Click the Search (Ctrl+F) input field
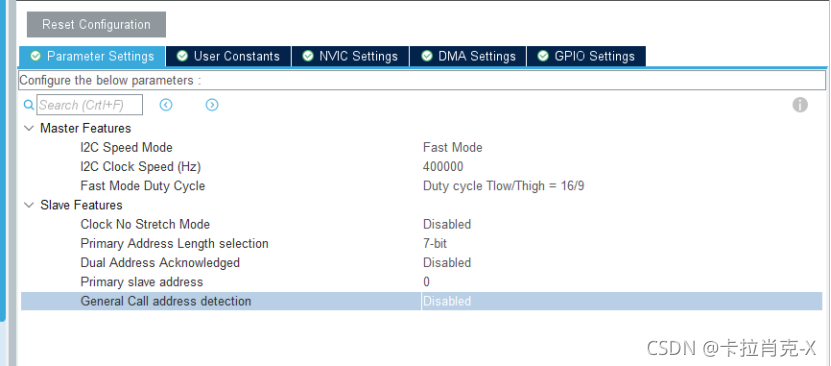Image resolution: width=831 pixels, height=366 pixels. pos(90,105)
